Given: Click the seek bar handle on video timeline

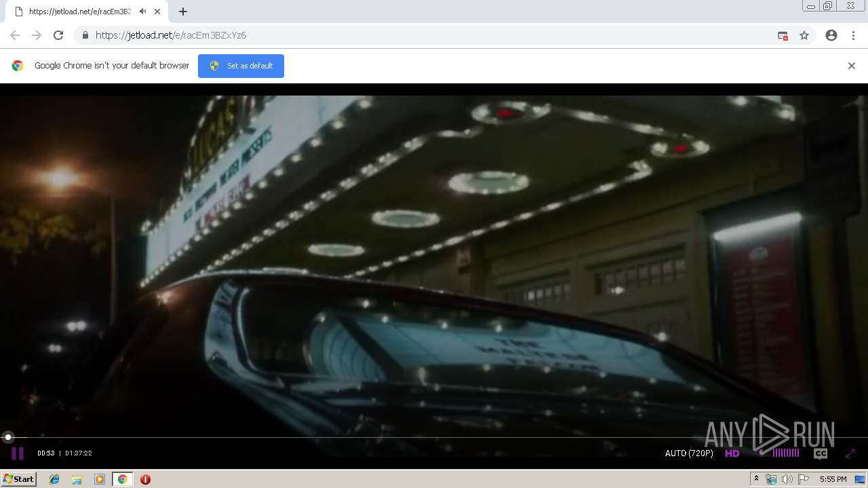Looking at the screenshot, I should pos(8,437).
